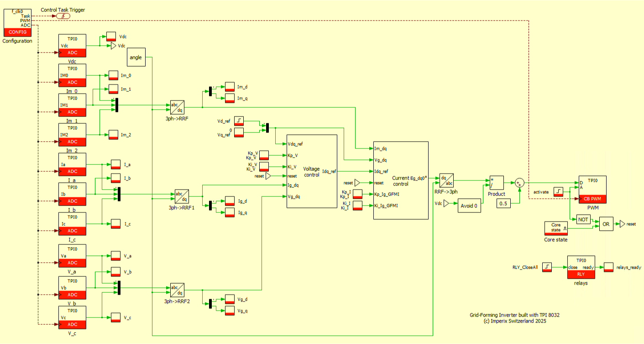Select the Core state block

555,228
